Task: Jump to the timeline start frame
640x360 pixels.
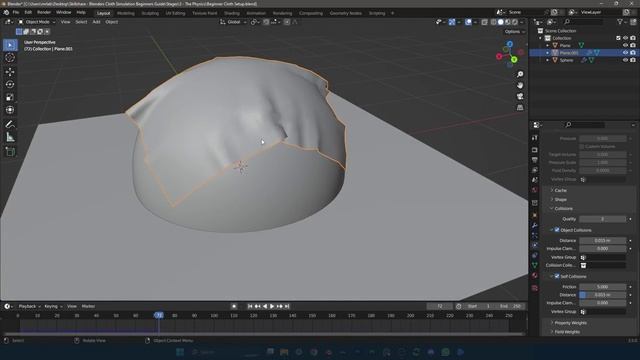Action: (250, 307)
